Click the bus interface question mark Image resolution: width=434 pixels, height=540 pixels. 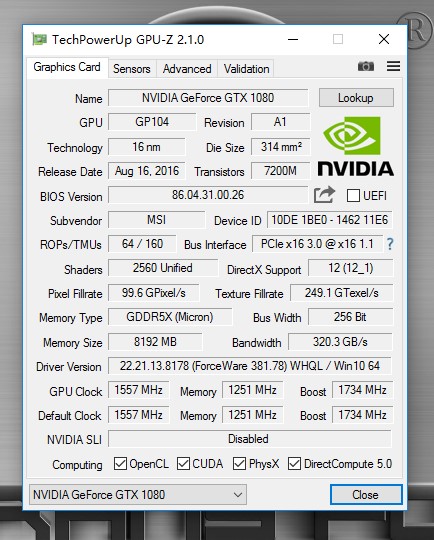coord(390,244)
